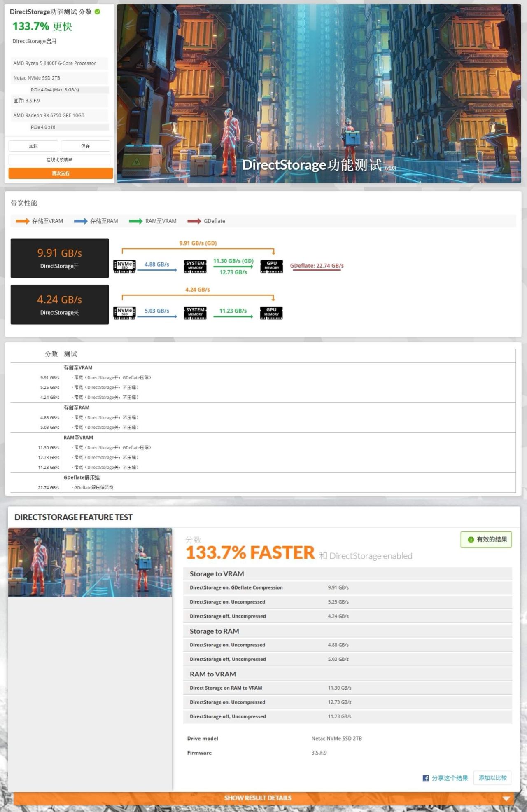Click the green RAM至VRAM legend arrow
This screenshot has width=527, height=812.
[135, 221]
